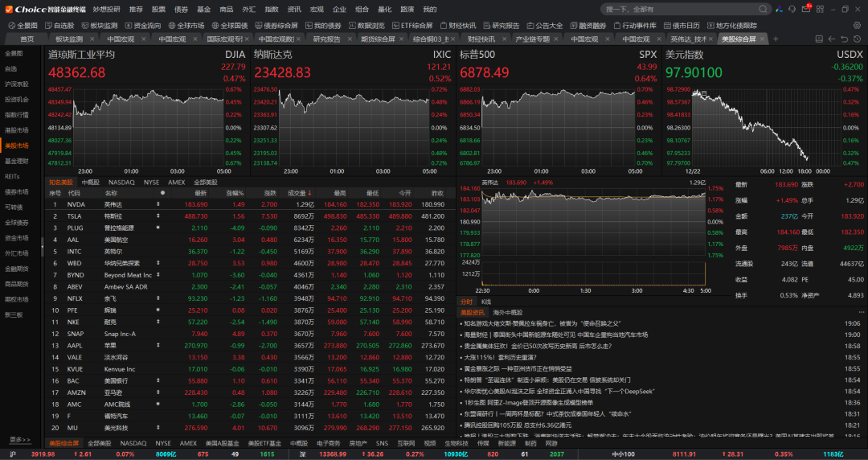The width and height of the screenshot is (868, 460).
Task: Sort the list by 成交量 column
Action: click(301, 193)
